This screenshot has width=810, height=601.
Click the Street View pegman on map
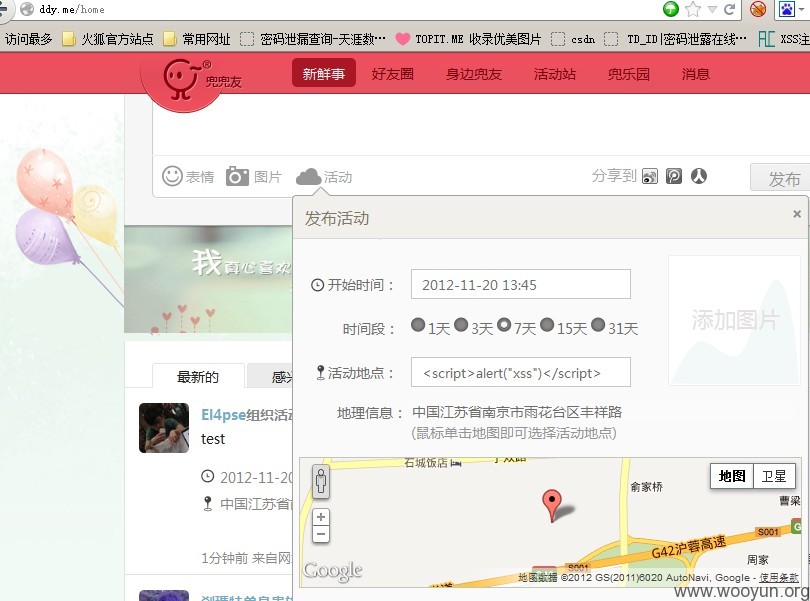[x=321, y=482]
